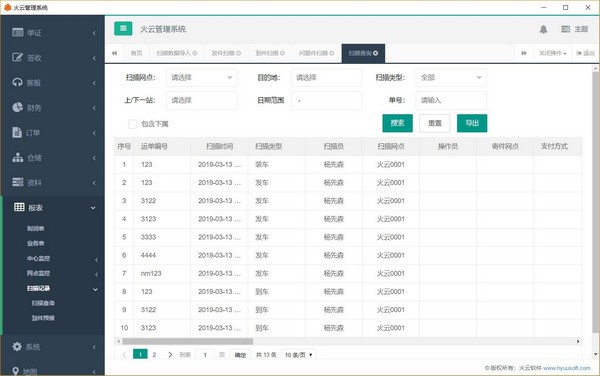Close the active 扫描查询 tab
The height and width of the screenshot is (376, 600).
(376, 53)
